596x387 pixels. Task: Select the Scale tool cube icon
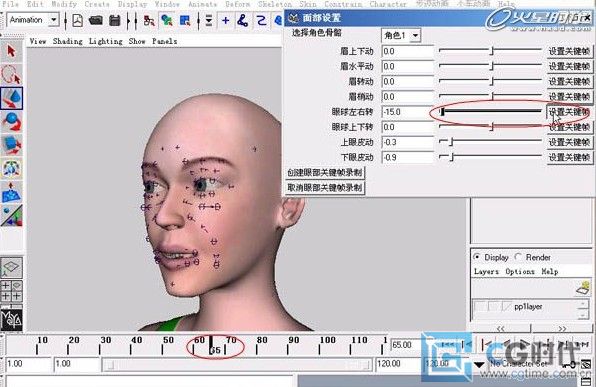pyautogui.click(x=11, y=145)
